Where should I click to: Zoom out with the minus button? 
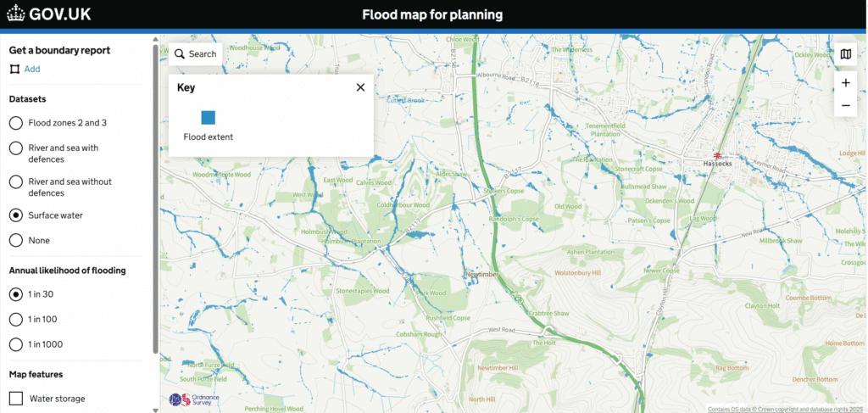(x=845, y=106)
